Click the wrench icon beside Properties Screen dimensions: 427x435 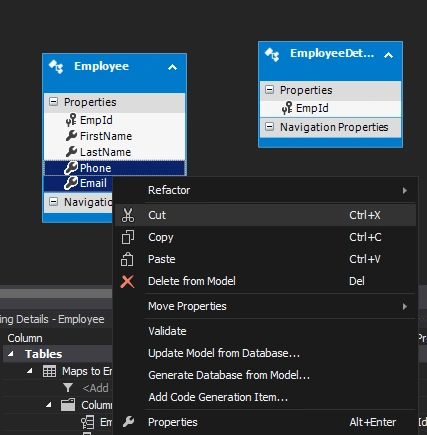pos(128,422)
